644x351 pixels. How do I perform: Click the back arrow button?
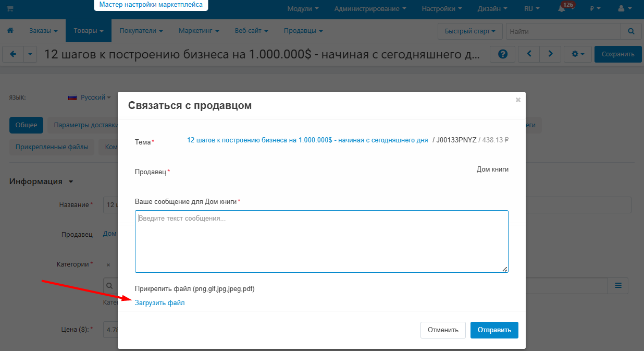click(14, 54)
